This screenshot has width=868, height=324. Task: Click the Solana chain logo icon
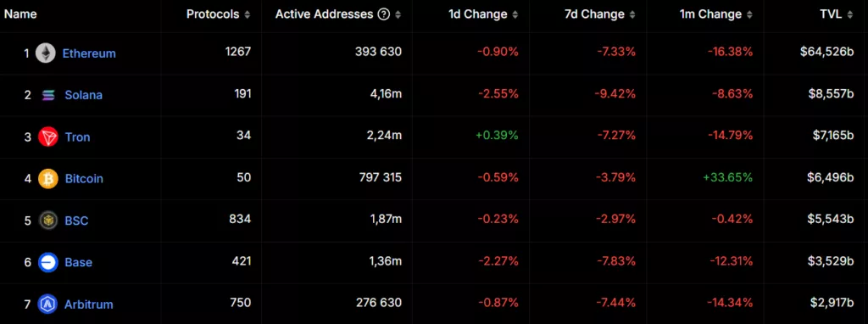point(48,95)
